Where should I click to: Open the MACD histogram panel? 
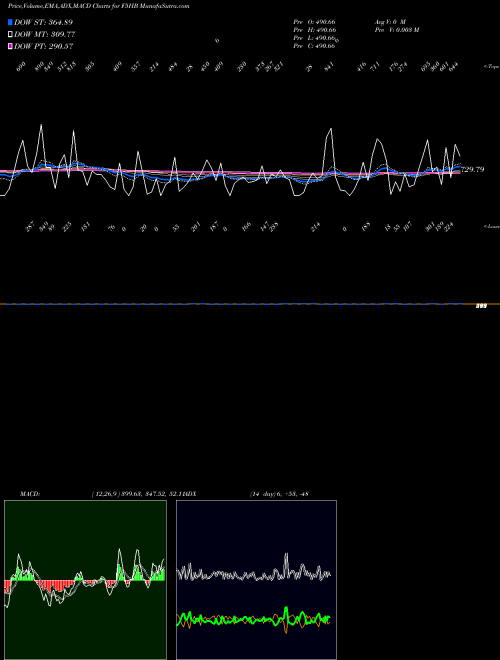85,580
